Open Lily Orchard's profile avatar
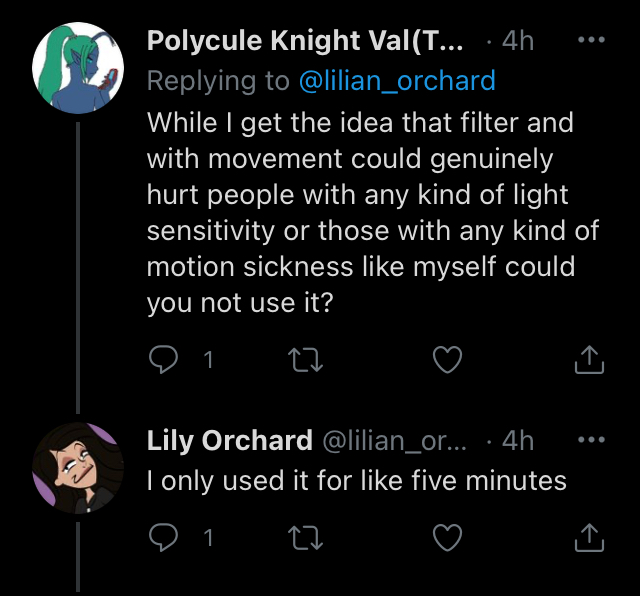640x596 pixels. (78, 468)
